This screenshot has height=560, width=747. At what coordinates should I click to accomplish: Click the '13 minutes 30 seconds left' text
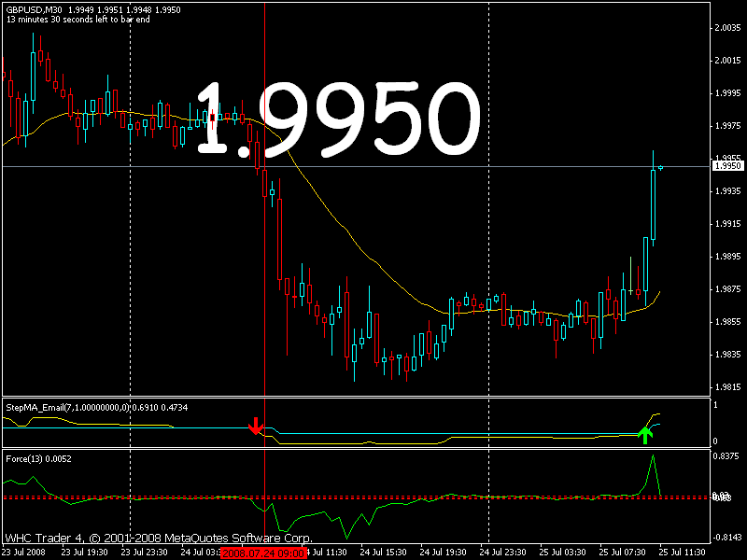tap(78, 20)
